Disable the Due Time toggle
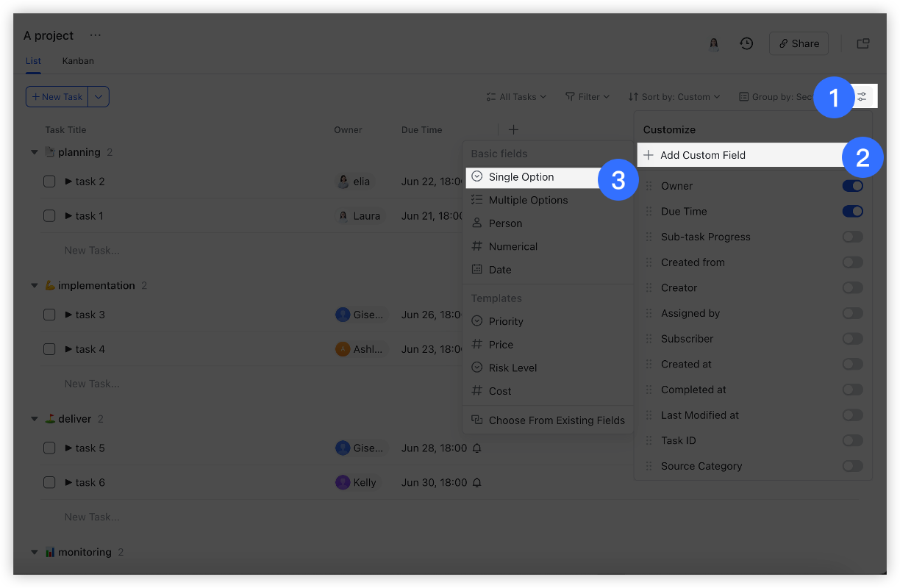 click(x=852, y=211)
